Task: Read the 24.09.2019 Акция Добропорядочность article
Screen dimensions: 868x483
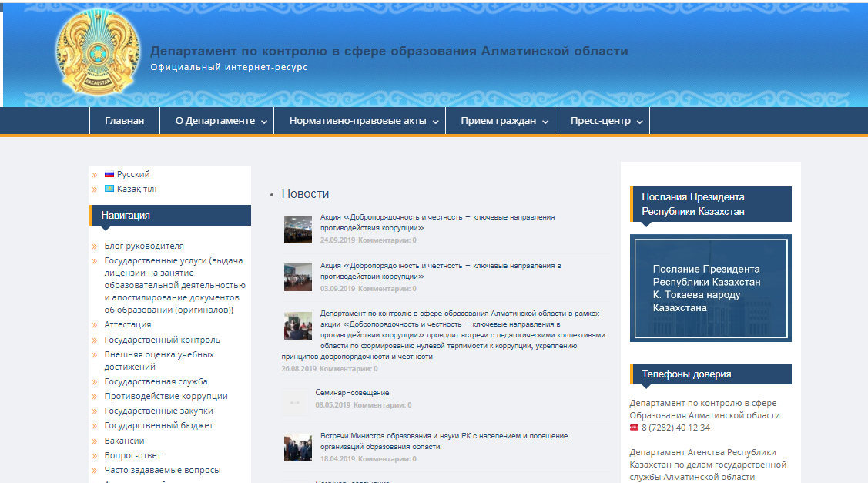Action: pos(437,223)
